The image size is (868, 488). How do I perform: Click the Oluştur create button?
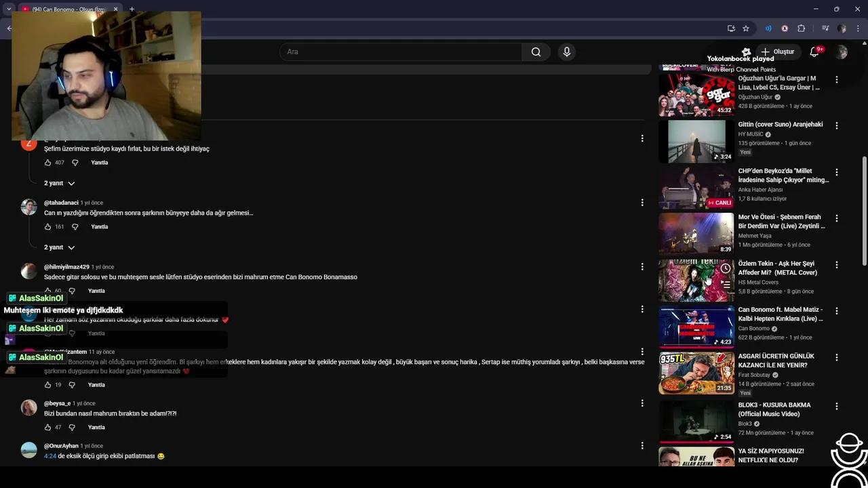pos(777,52)
